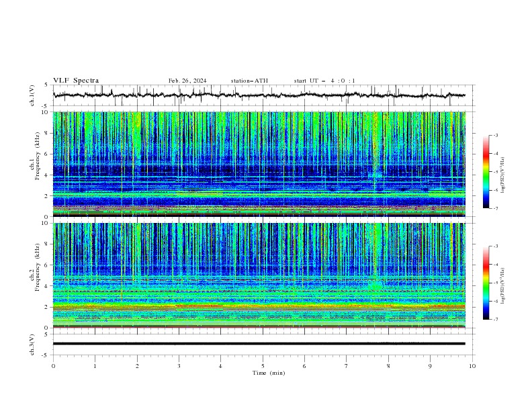Image resolution: width=532 pixels, height=411 pixels.
Task: Click the ch.1 colorbar "log(PSD)(V²/Hz)" label
Action: pyautogui.click(x=504, y=175)
